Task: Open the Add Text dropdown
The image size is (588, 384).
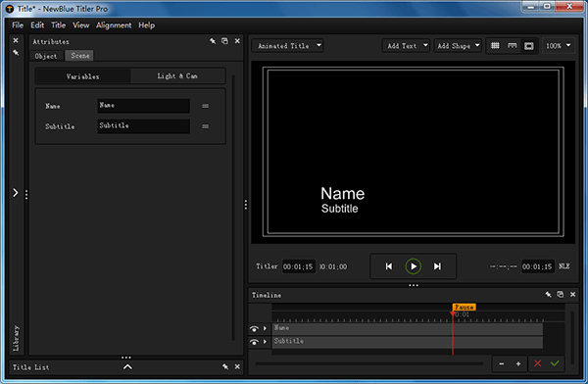Action: (406, 46)
